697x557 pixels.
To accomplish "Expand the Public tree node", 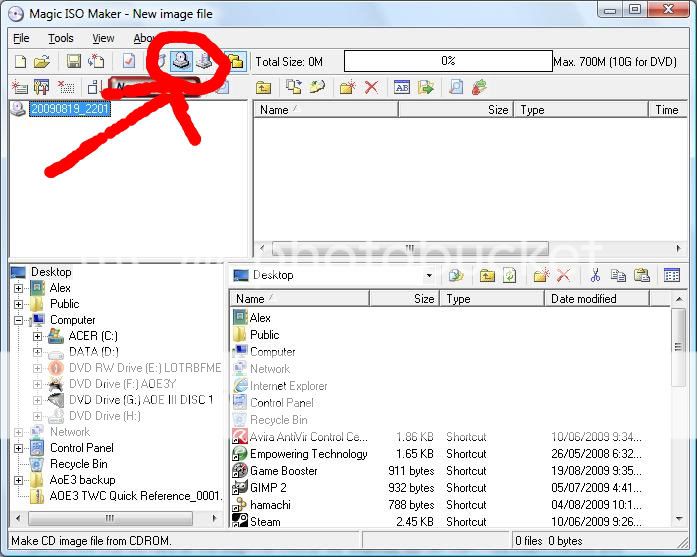I will coord(18,304).
